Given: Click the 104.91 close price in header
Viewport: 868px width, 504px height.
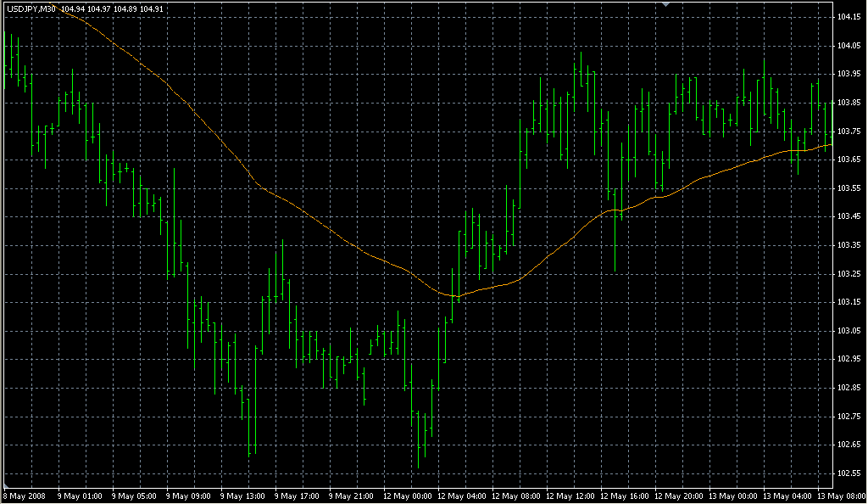Looking at the screenshot, I should tap(153, 8).
